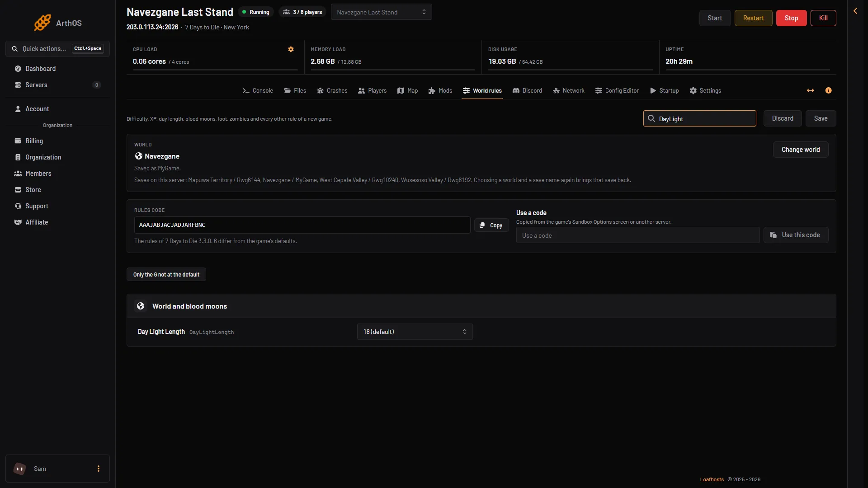Switch to the Mods tab
The image size is (868, 488).
click(x=440, y=91)
